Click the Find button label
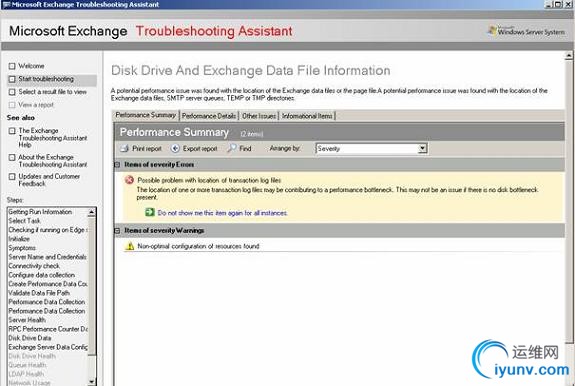The image size is (575, 386). 245,148
